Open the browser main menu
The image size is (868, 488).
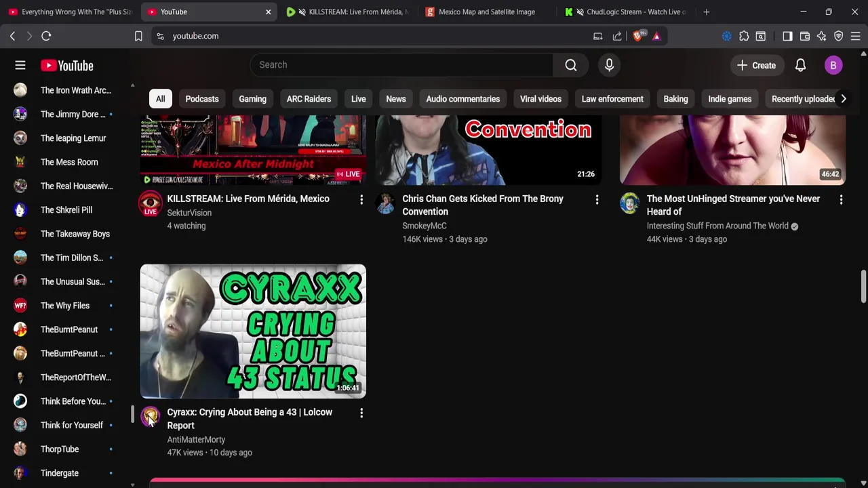pos(856,36)
